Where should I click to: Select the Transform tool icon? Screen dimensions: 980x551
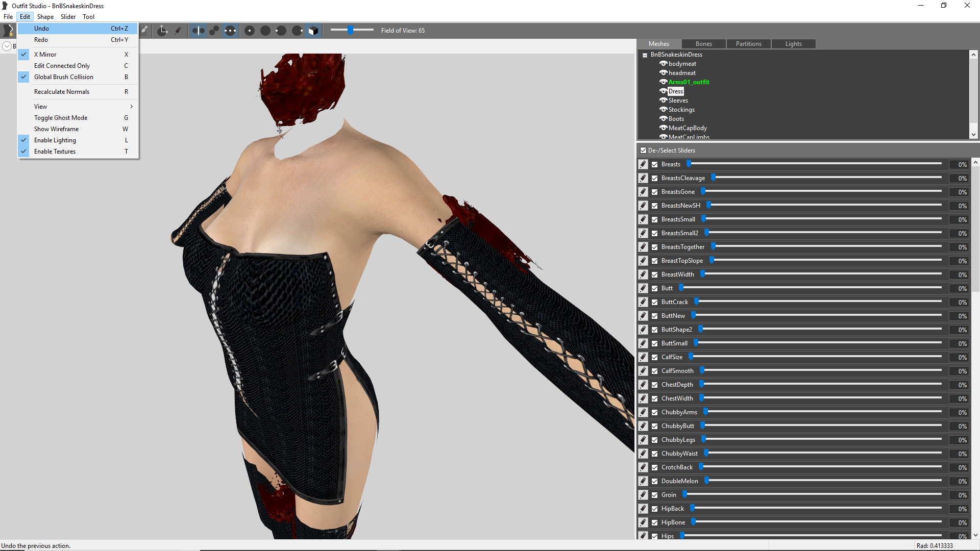[163, 31]
